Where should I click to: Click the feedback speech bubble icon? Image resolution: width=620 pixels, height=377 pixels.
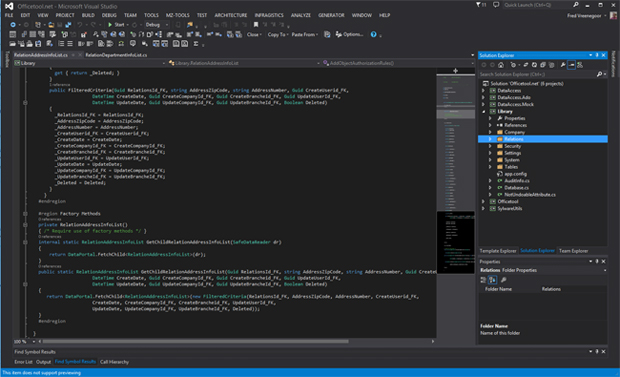496,5
